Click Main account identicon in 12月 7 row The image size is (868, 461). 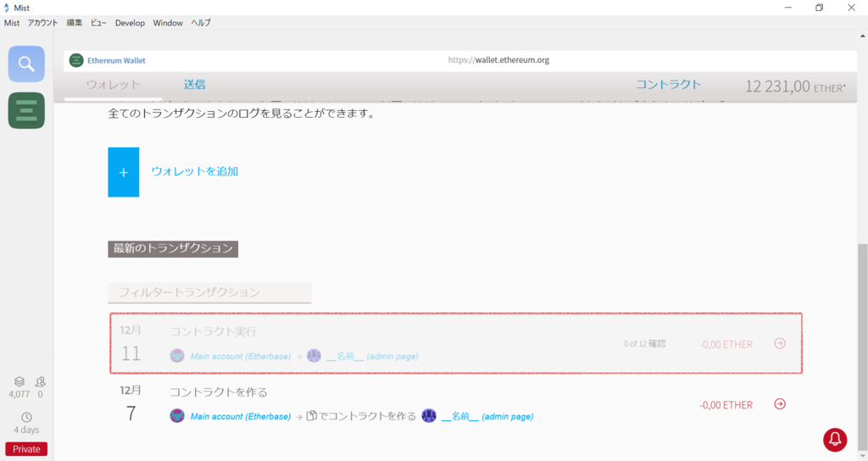[x=177, y=415]
